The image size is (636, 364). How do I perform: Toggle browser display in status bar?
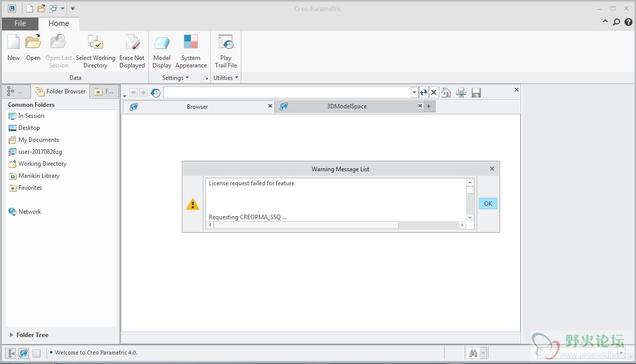click(x=23, y=353)
